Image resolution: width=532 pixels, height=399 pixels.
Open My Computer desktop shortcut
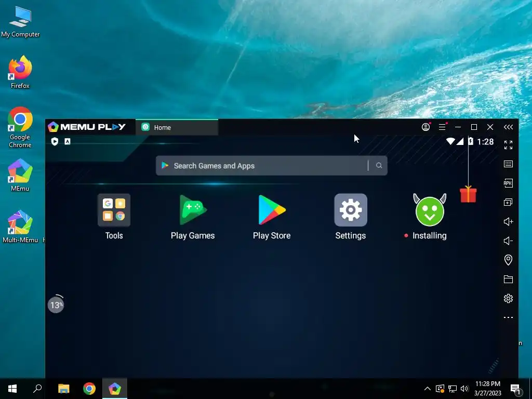[20, 22]
